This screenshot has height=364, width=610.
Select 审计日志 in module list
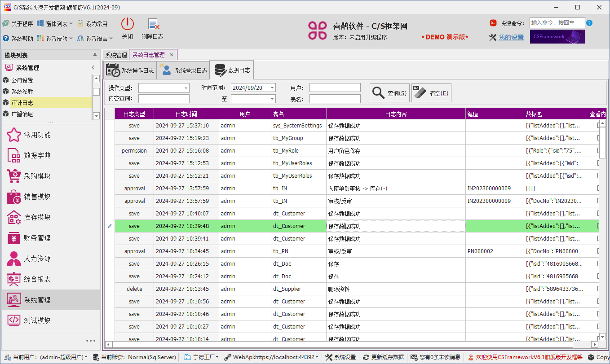click(47, 103)
